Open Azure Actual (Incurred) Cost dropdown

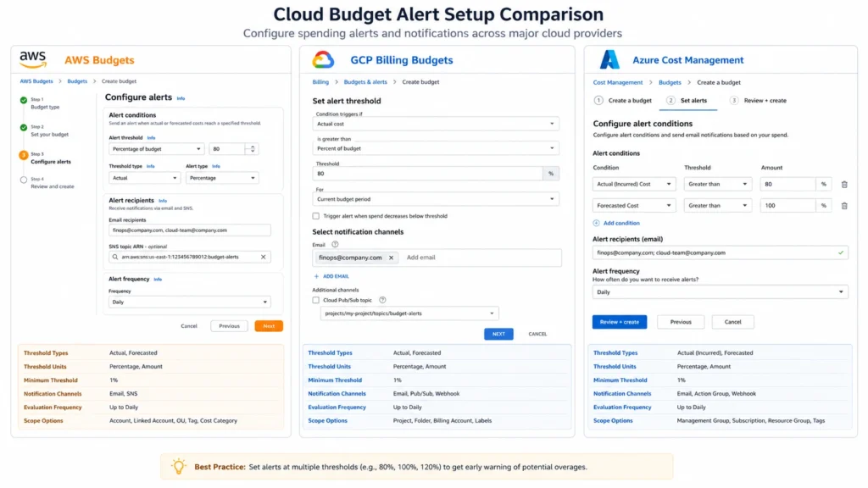coord(634,184)
